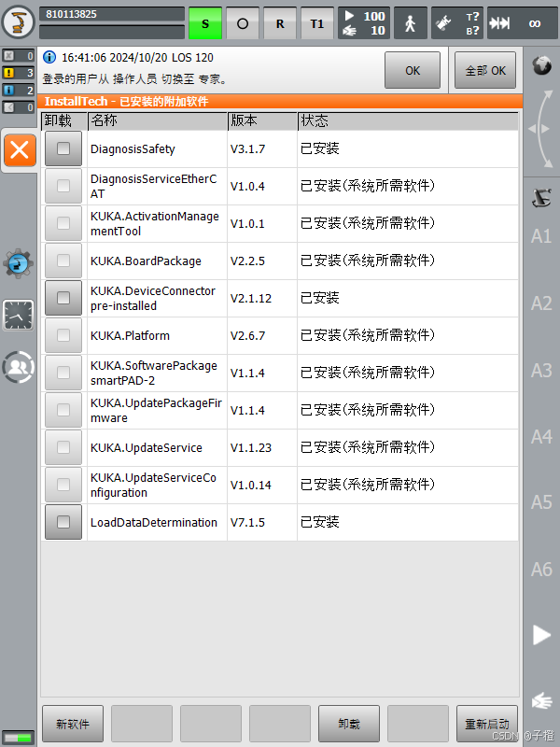Check the LoadDataDetermination uninstall checkbox

63,522
